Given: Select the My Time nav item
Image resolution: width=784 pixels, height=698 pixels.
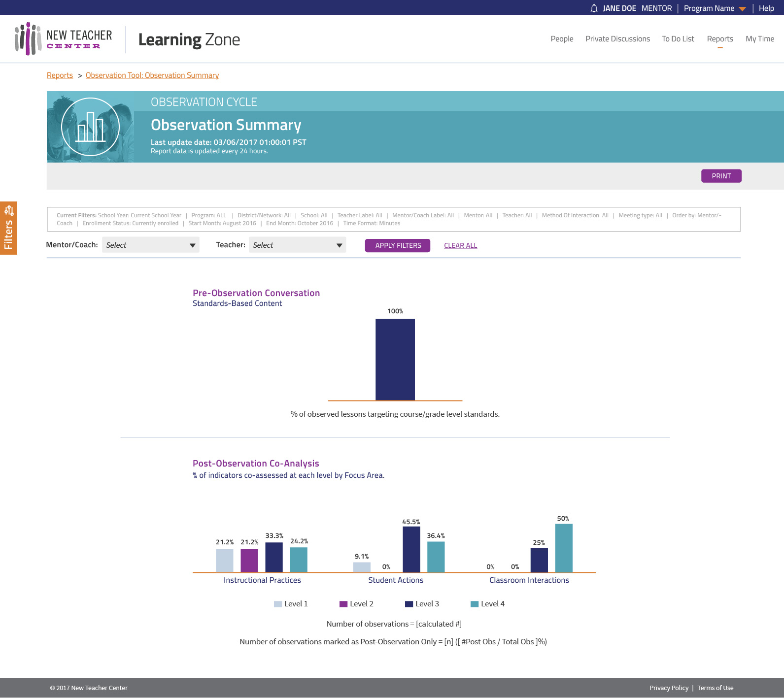Looking at the screenshot, I should pos(759,39).
